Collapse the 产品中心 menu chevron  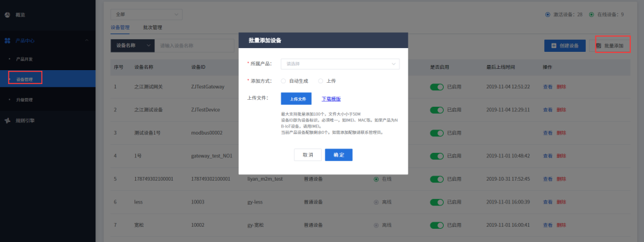click(87, 40)
